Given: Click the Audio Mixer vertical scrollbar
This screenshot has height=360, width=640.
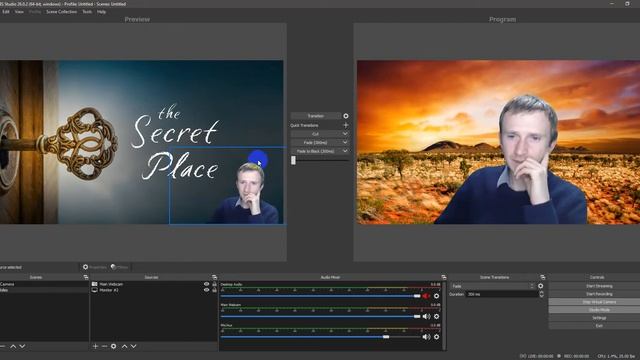Looking at the screenshot, I should 444,315.
